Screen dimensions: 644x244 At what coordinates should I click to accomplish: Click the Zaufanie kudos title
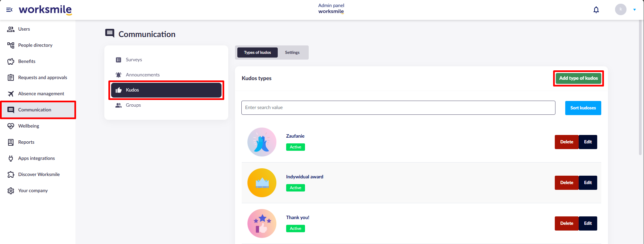click(295, 136)
